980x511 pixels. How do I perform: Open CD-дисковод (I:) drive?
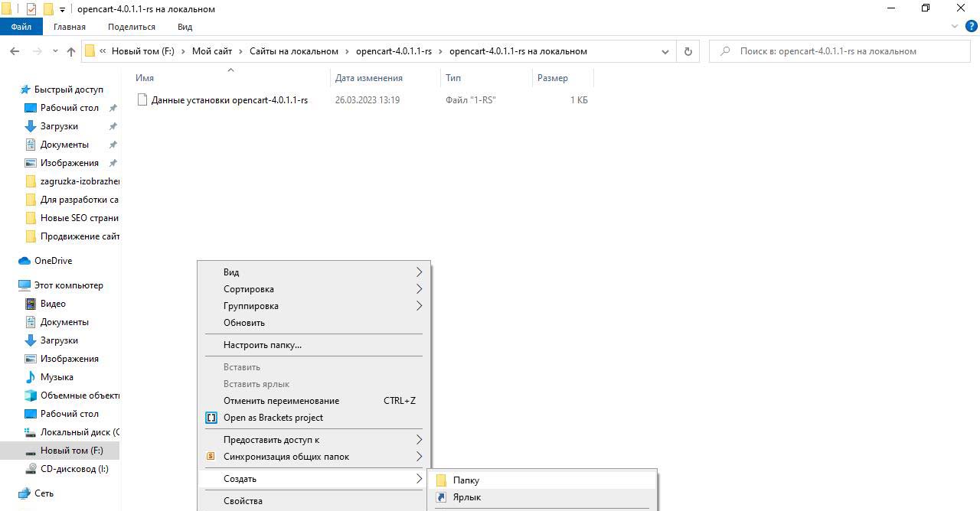point(73,469)
